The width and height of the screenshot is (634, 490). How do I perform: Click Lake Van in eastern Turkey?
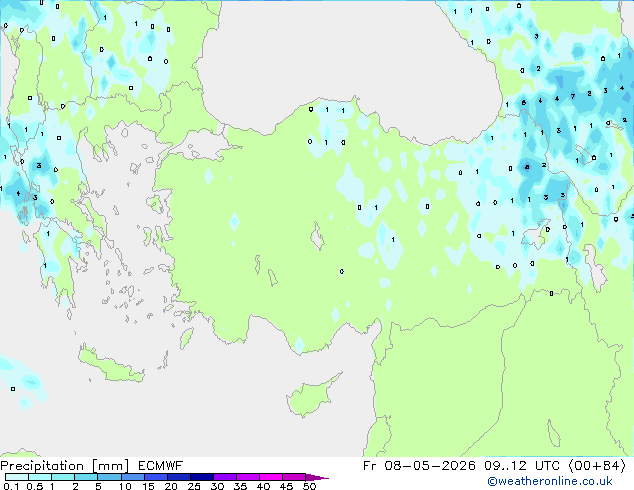(x=536, y=237)
